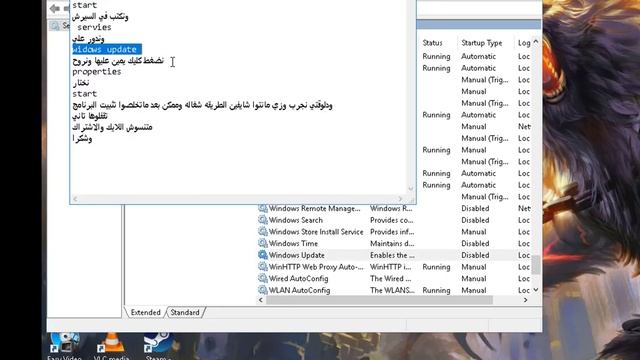Click the Windows Store Install Service gear icon
640x360 pixels.
pyautogui.click(x=263, y=232)
